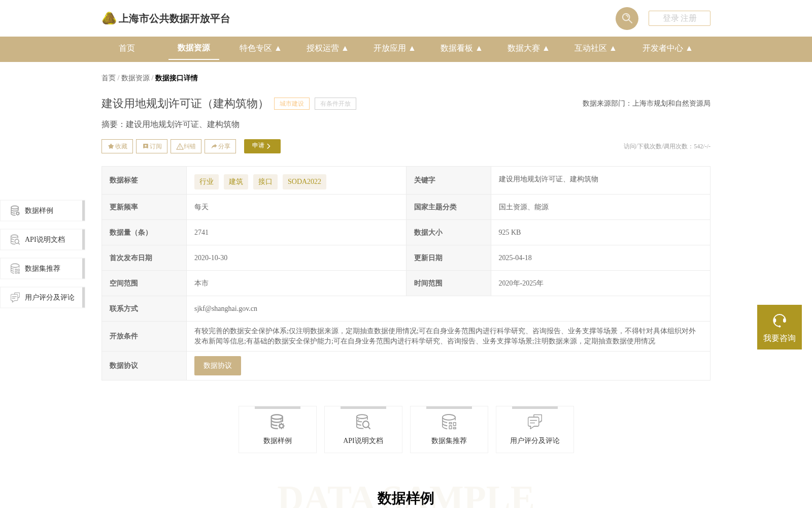Click the 有条件开放 tag

tap(335, 104)
